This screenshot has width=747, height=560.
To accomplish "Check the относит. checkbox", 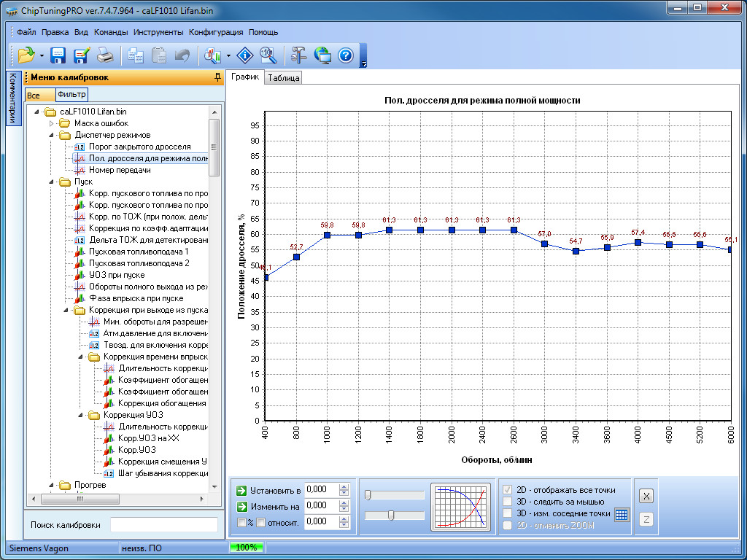I will (260, 522).
